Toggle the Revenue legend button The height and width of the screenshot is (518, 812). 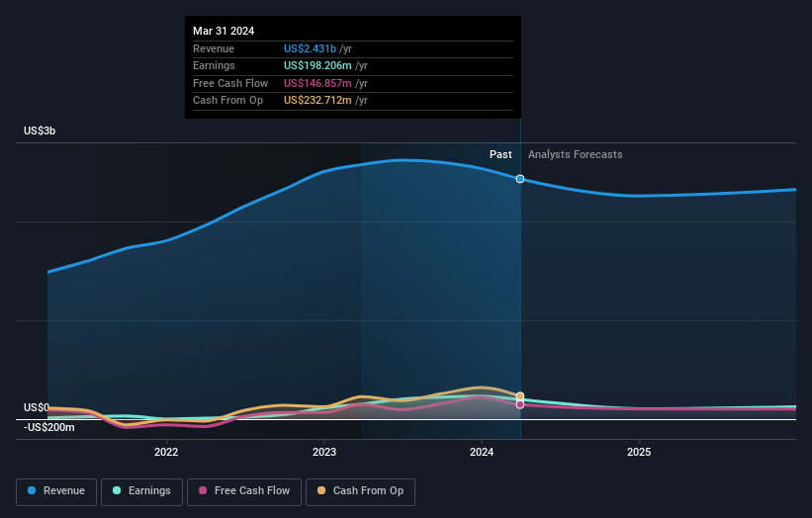(56, 491)
